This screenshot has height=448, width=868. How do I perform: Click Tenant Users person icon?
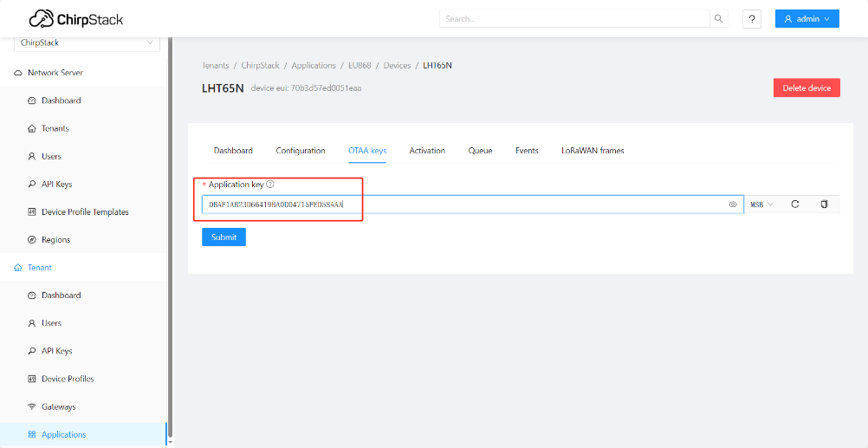coord(31,323)
